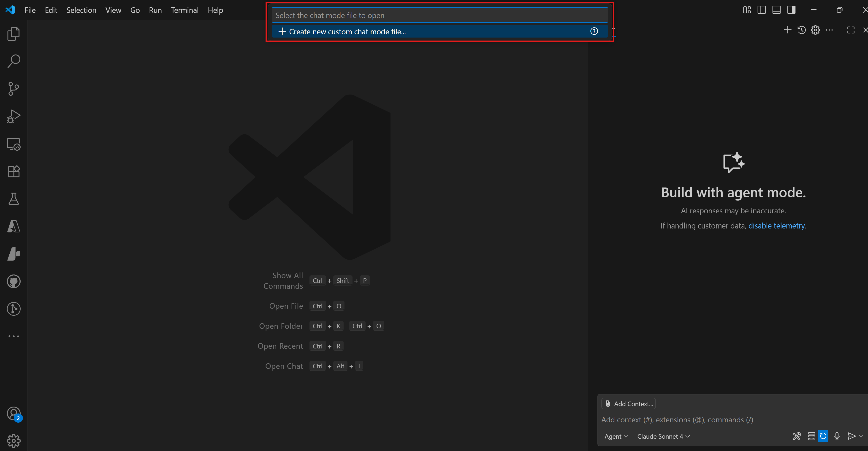Open chat panel more actions ellipsis
This screenshot has height=451, width=868.
[x=829, y=30]
